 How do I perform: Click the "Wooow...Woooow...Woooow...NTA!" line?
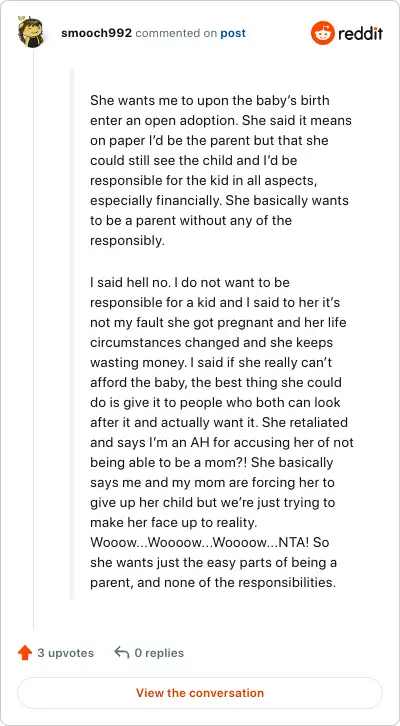209,542
